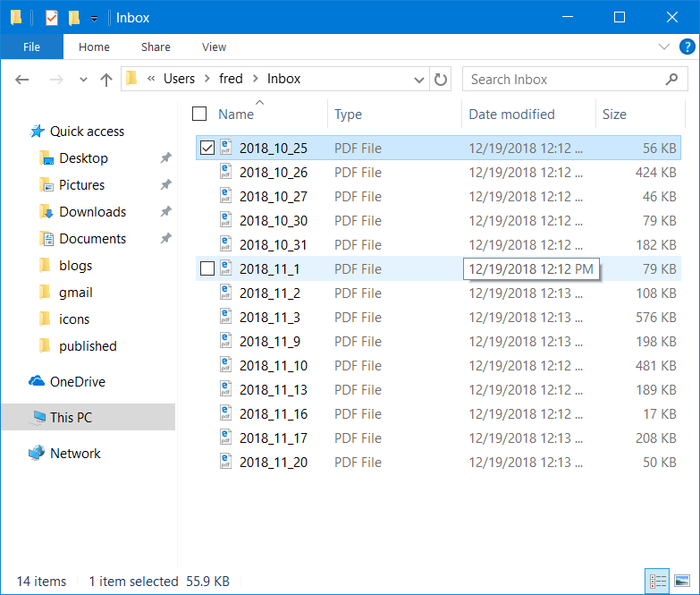Screen dimensions: 700x595
Task: Expand the ribbon with the chevron
Action: (664, 47)
